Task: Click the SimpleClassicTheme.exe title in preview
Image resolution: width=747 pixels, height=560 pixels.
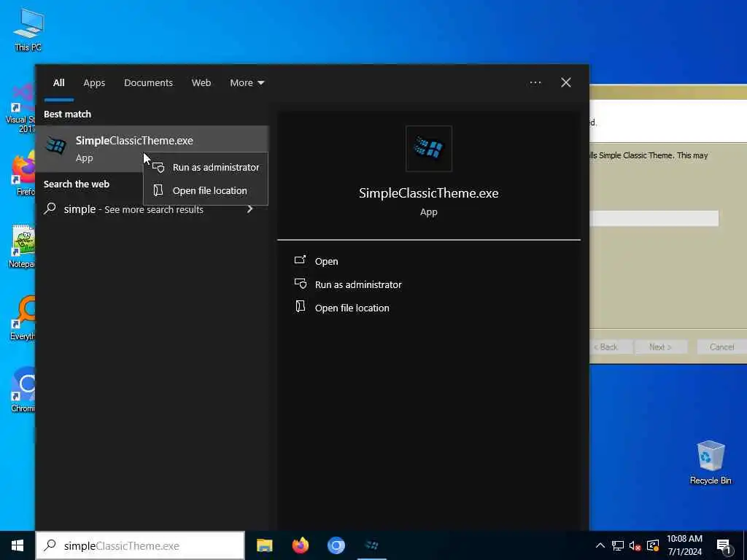Action: pyautogui.click(x=429, y=193)
